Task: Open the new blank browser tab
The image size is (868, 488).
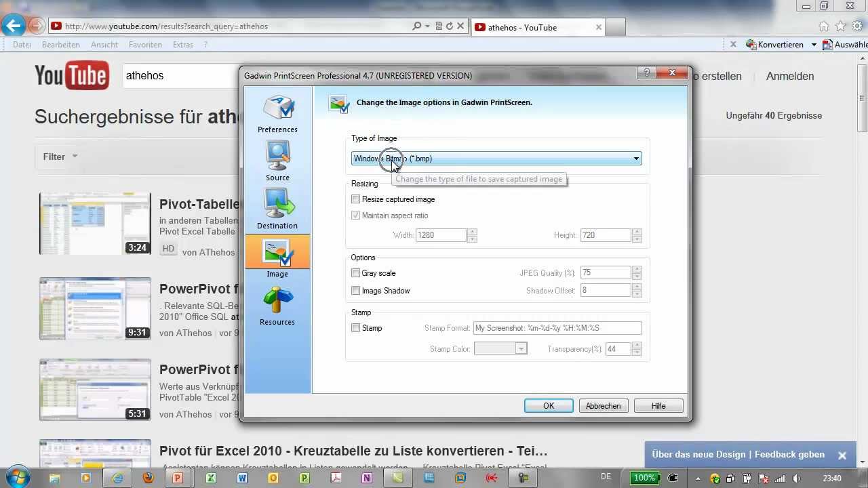Action: (x=615, y=27)
